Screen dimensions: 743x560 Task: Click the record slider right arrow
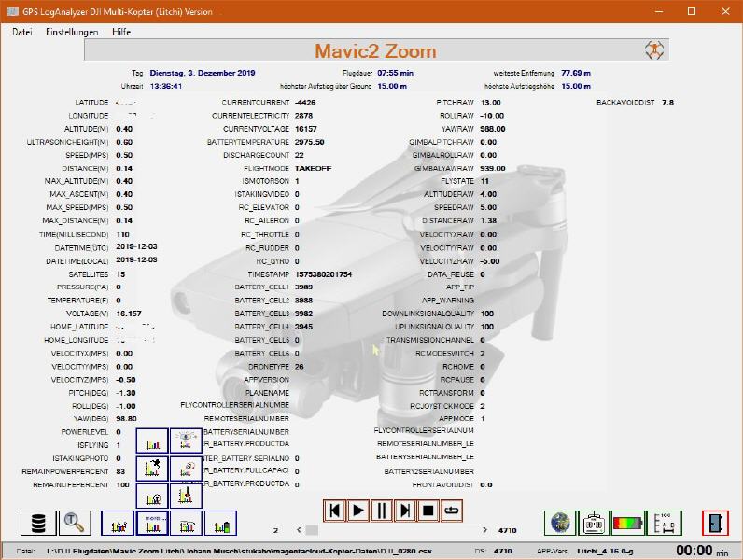(x=484, y=530)
